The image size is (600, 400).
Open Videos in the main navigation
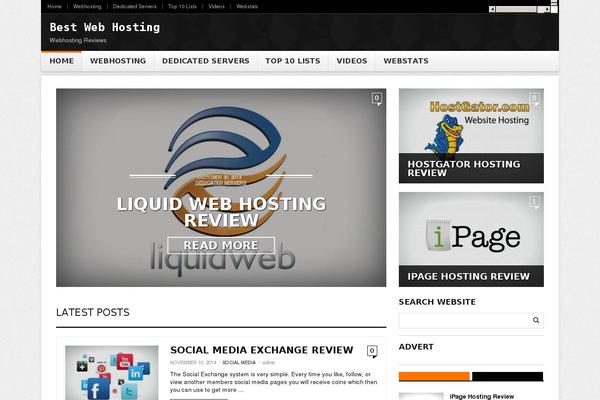pyautogui.click(x=352, y=61)
